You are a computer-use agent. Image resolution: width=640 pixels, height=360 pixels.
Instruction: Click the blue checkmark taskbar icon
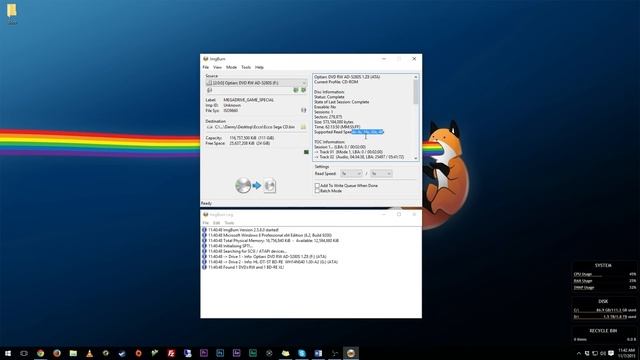tap(122, 353)
